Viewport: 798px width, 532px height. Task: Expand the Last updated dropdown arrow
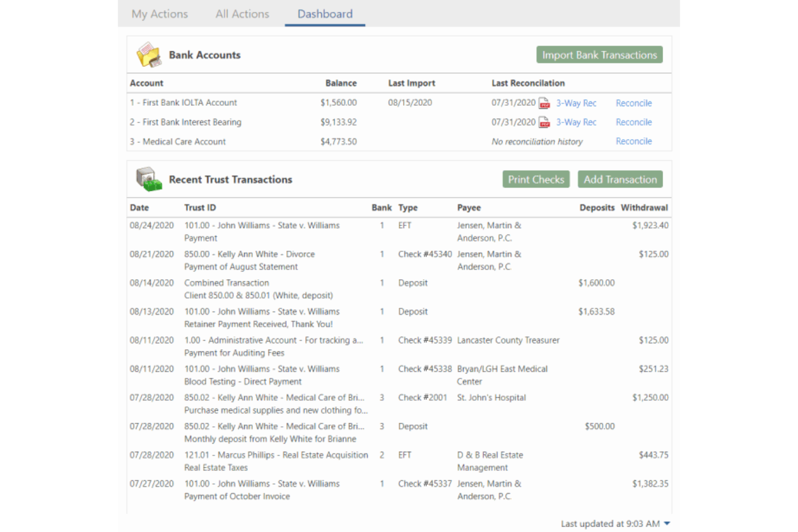click(x=666, y=523)
